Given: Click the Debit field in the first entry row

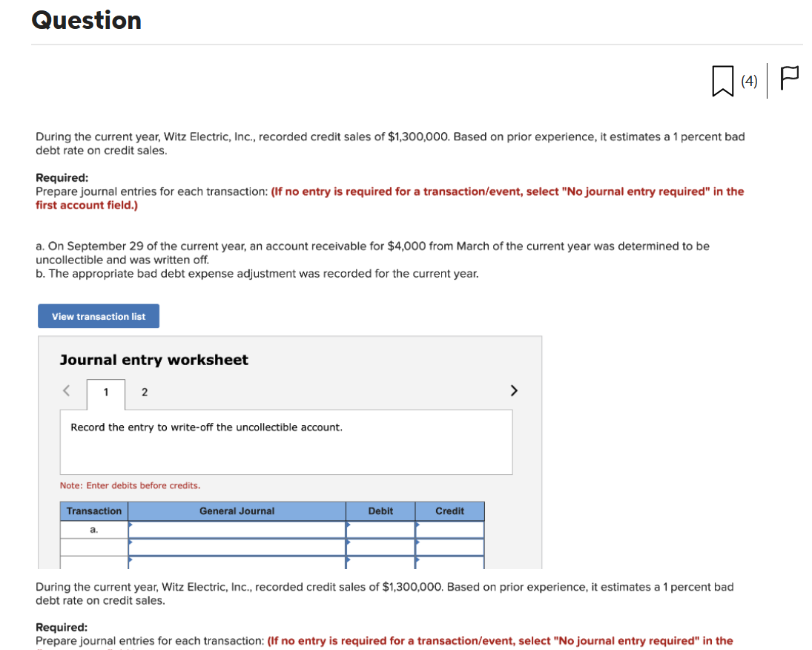Looking at the screenshot, I should [x=380, y=529].
